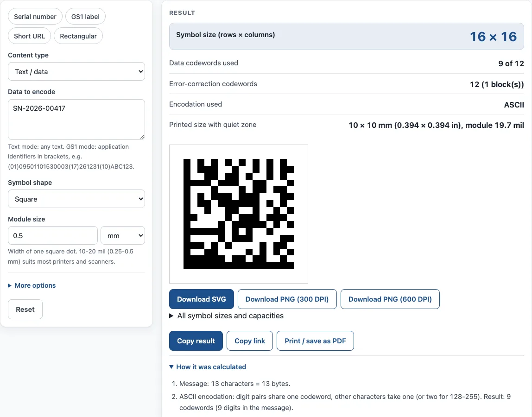Download the 300 DPI PNG
Screen dimensions: 532x417
[287, 299]
